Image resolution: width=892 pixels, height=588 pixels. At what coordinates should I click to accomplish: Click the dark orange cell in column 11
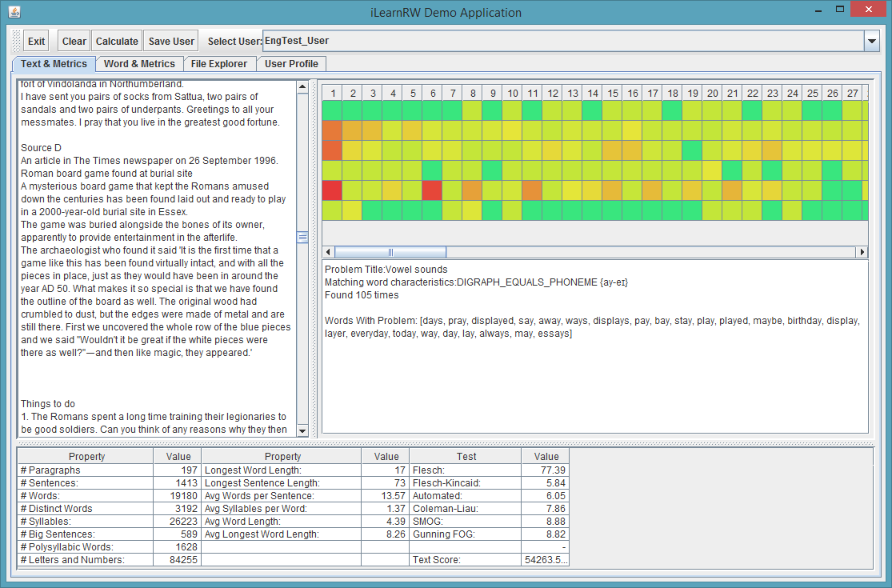(x=533, y=190)
